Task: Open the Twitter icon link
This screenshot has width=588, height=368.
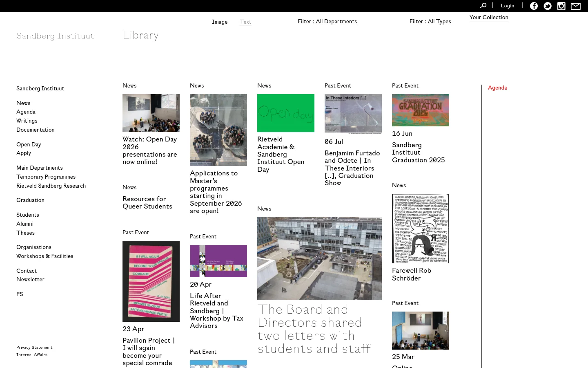Action: pos(548,6)
